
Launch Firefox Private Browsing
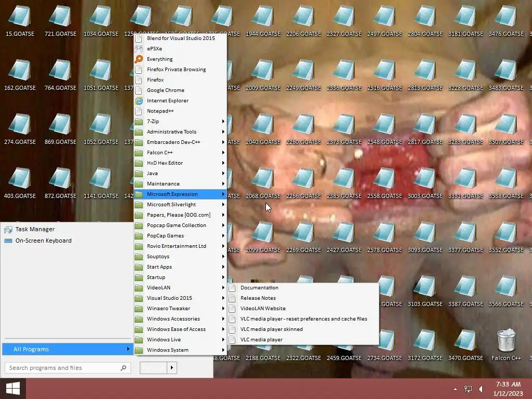[x=180, y=70]
